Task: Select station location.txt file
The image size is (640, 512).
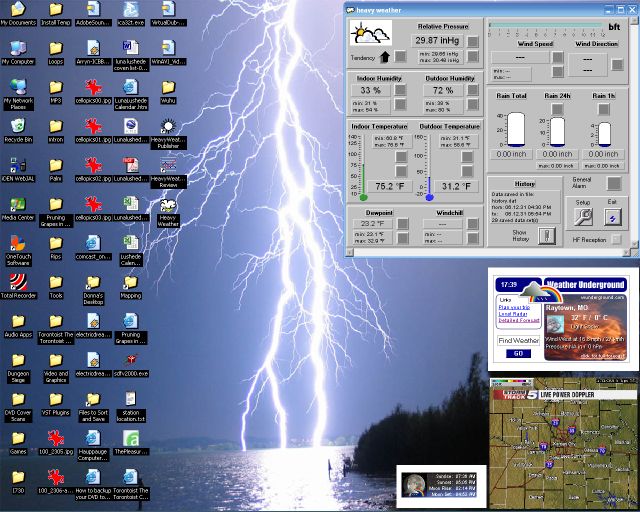Action: point(131,407)
